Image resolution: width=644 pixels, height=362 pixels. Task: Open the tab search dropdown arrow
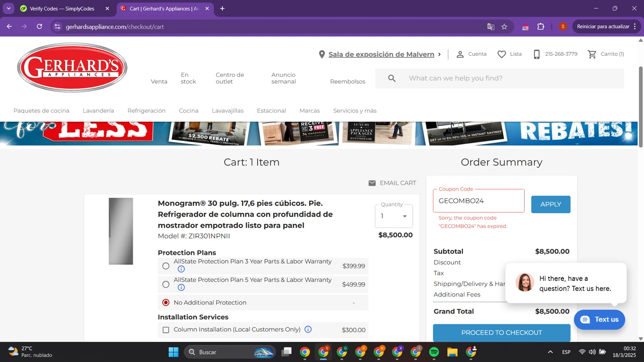coord(9,9)
